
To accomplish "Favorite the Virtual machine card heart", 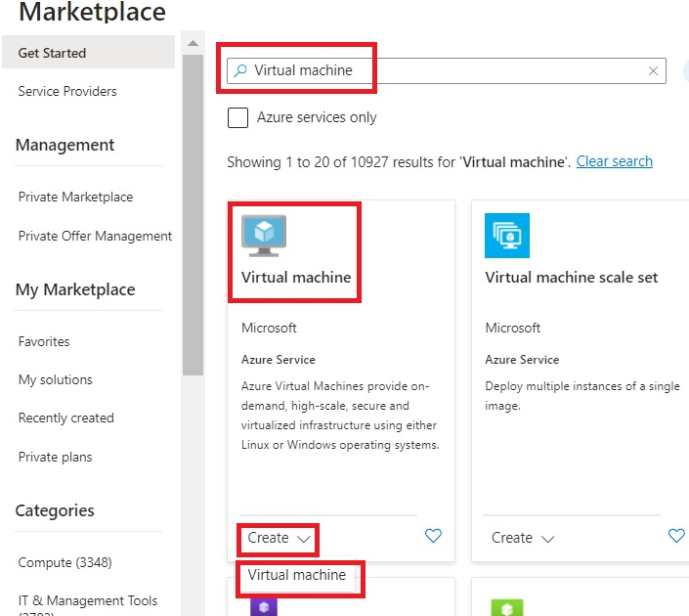I will click(x=433, y=536).
